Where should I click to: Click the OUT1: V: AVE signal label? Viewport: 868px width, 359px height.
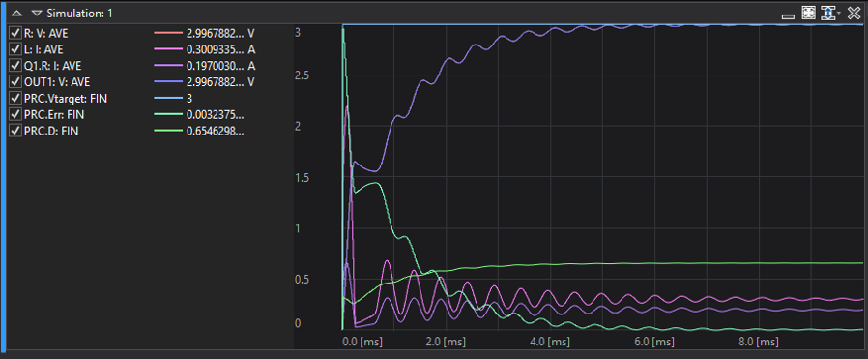(x=57, y=82)
